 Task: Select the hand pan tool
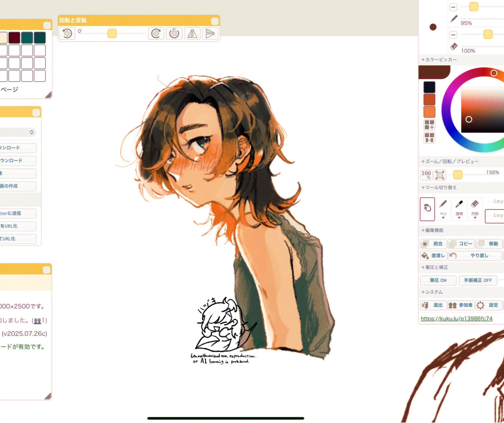click(427, 209)
